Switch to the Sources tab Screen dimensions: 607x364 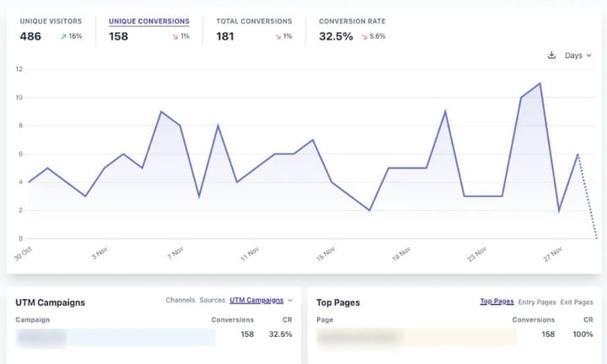pyautogui.click(x=212, y=300)
